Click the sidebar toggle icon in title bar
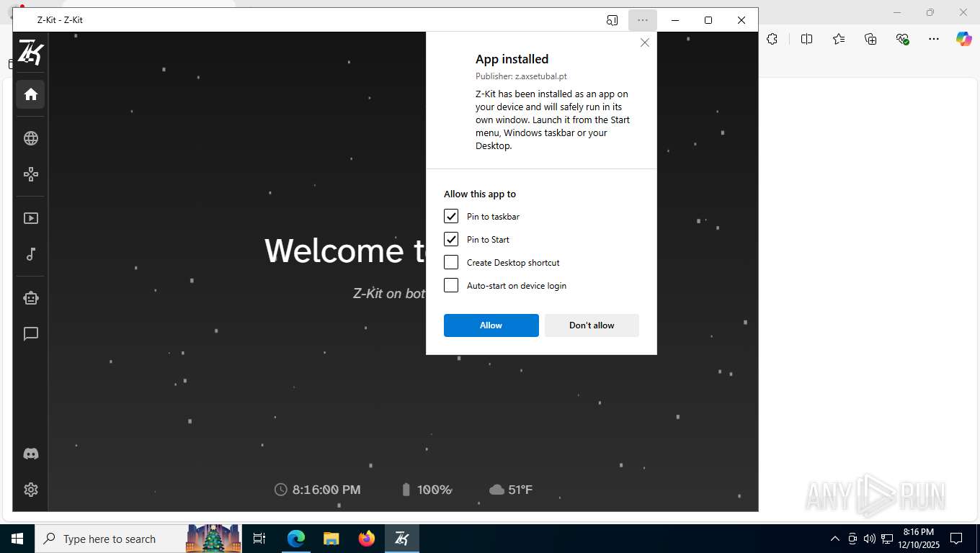980x553 pixels. (612, 20)
